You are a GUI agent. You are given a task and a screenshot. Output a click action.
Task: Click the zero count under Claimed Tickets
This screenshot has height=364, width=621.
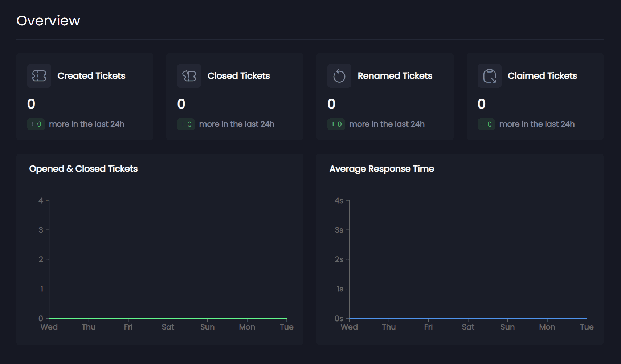[x=481, y=104]
